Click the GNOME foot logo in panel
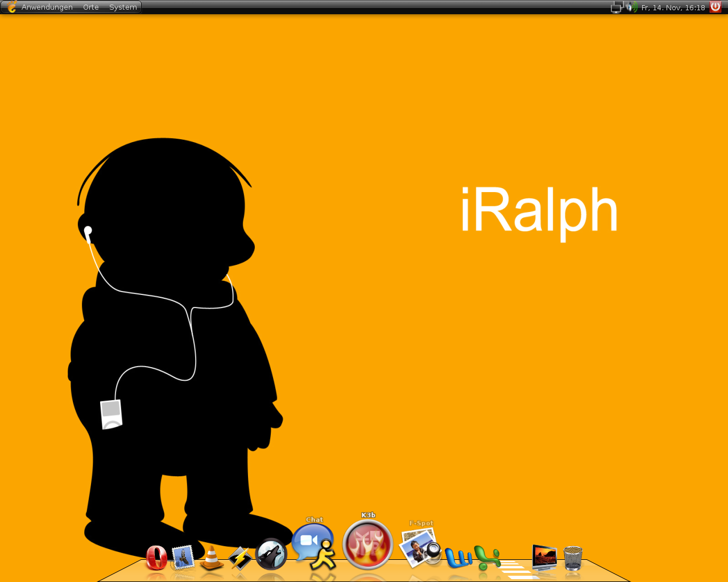 click(11, 7)
